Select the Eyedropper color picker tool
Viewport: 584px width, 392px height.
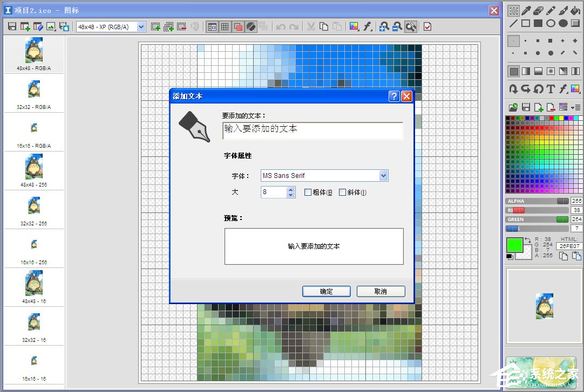point(526,10)
